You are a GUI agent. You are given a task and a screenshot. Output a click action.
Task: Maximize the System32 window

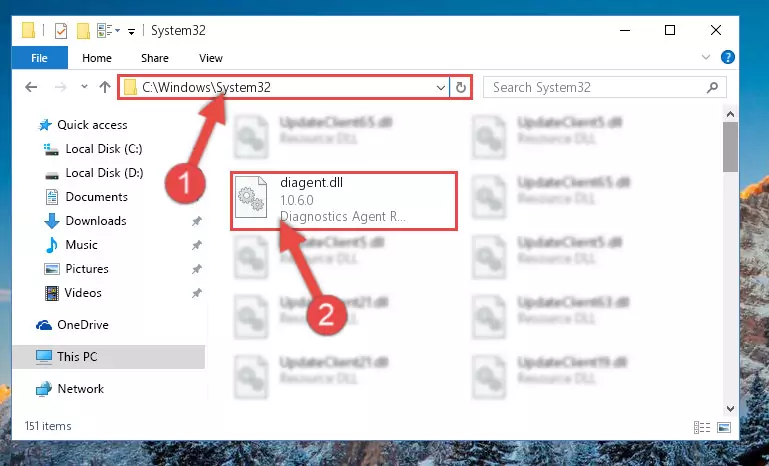pyautogui.click(x=670, y=30)
